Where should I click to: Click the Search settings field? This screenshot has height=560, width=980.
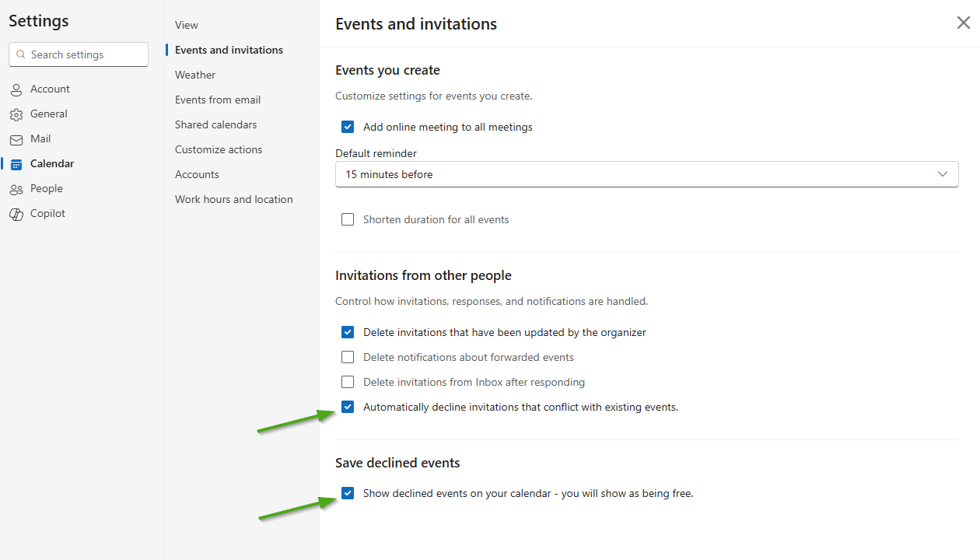pyautogui.click(x=86, y=55)
